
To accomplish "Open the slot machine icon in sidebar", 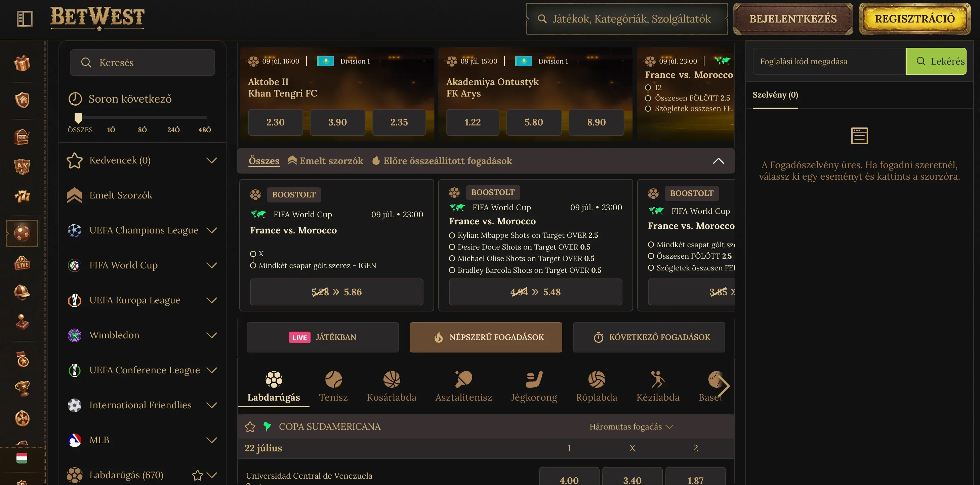I will coord(22,137).
